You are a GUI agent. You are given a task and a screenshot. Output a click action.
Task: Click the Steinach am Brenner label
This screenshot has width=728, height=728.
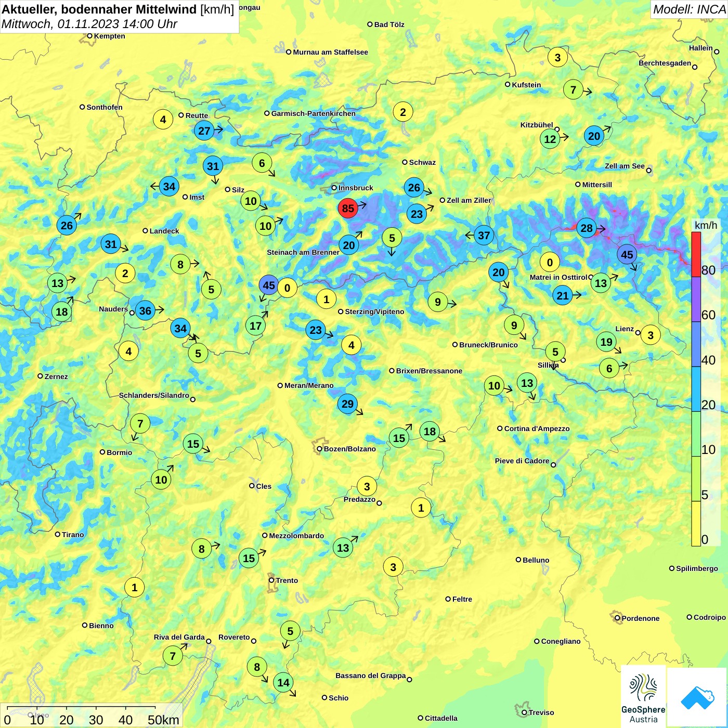tap(303, 252)
